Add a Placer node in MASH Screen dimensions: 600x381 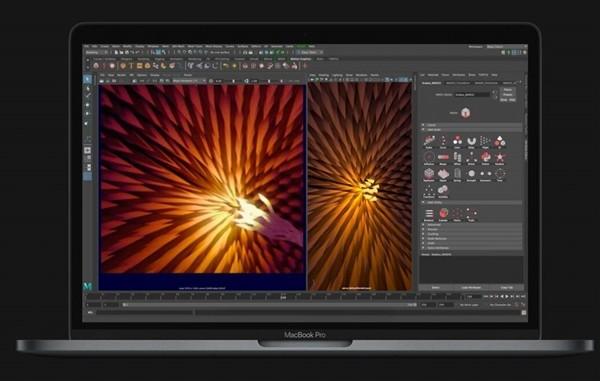tap(485, 157)
